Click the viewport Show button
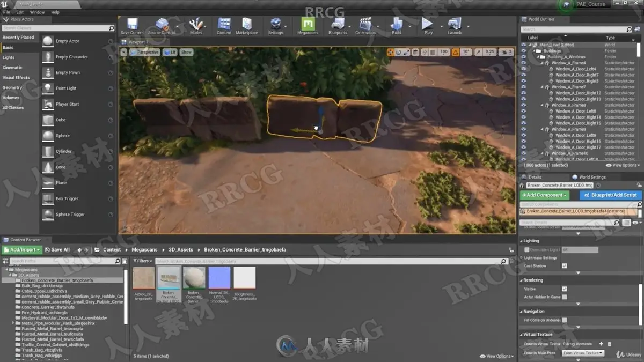Image resolution: width=644 pixels, height=362 pixels. click(x=186, y=52)
